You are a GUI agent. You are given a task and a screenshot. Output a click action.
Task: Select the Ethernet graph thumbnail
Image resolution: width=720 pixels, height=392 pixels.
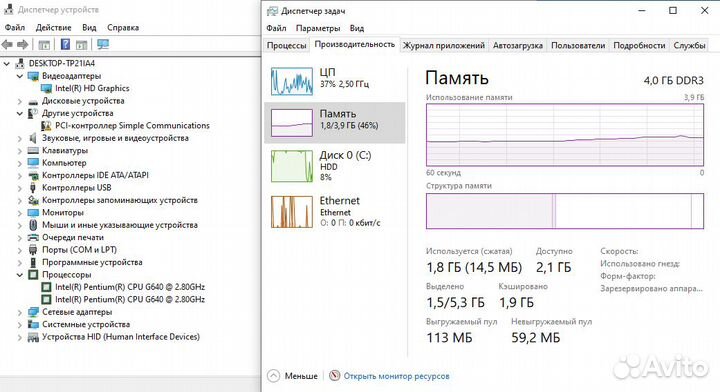[x=292, y=212]
